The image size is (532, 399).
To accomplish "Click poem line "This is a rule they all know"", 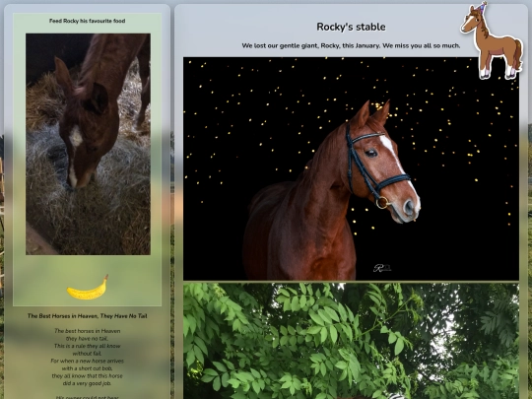I will click(x=88, y=346).
